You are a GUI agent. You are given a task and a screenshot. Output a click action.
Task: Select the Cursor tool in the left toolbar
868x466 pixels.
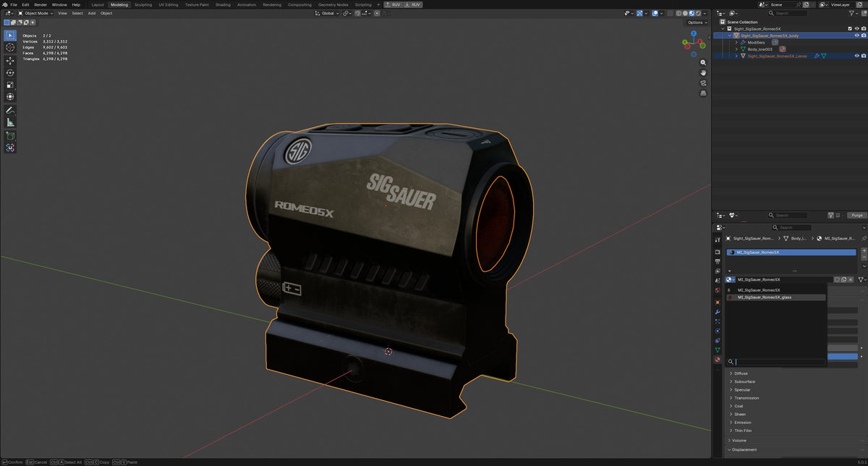10,48
